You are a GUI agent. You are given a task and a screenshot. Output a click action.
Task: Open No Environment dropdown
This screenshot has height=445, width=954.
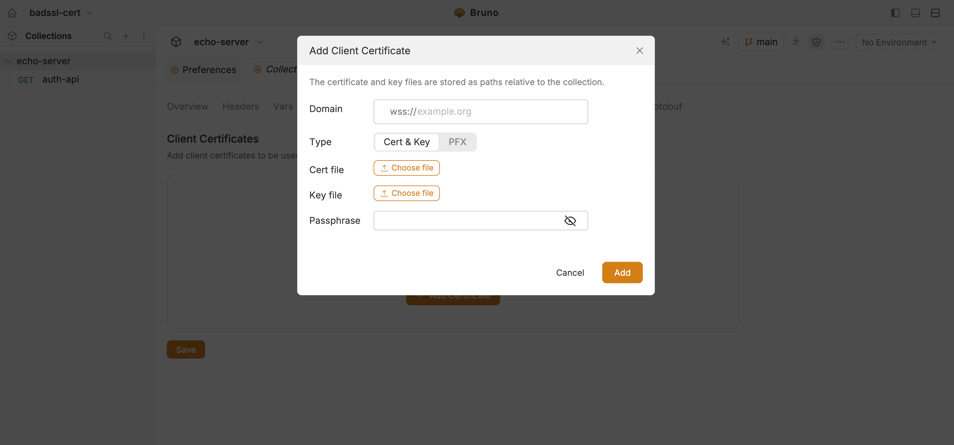[899, 42]
